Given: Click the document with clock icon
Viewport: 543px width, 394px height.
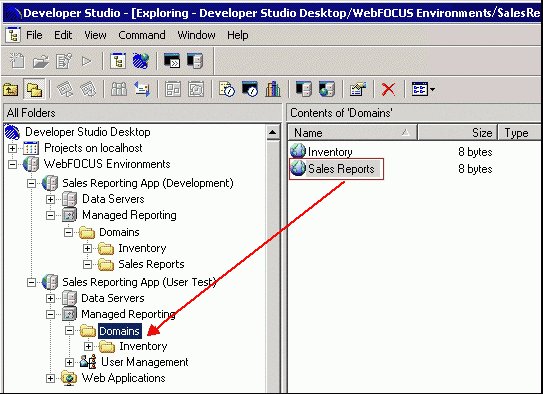Looking at the screenshot, I should pyautogui.click(x=227, y=89).
